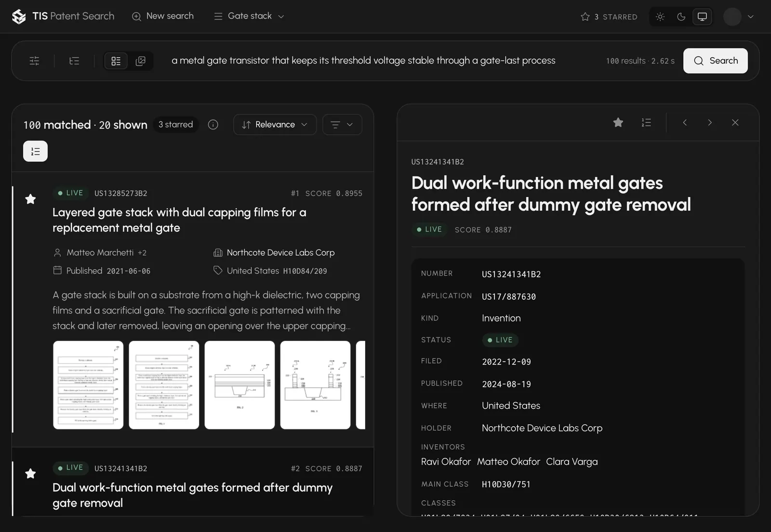Click inventor Ravi Okafor
Viewport: 771px width, 532px height.
tap(446, 462)
